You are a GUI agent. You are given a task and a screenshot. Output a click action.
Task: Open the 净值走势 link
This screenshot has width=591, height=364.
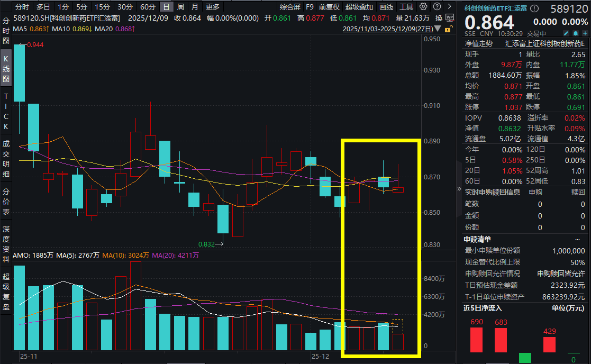tap(479, 44)
